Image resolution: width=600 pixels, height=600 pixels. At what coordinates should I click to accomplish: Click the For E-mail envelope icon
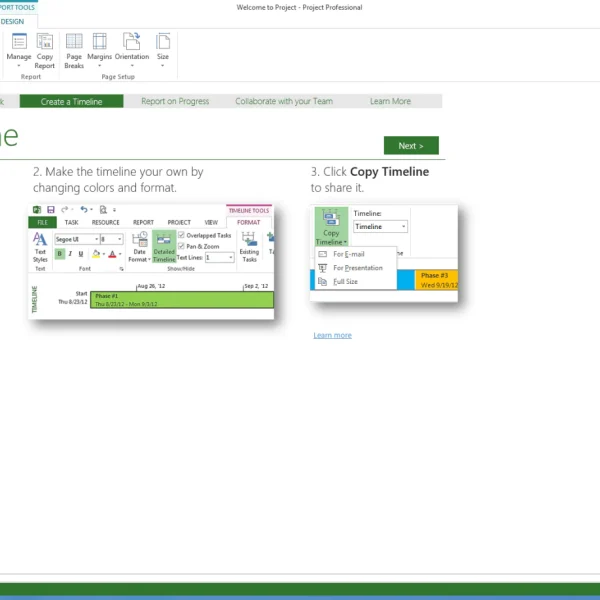[x=323, y=254]
